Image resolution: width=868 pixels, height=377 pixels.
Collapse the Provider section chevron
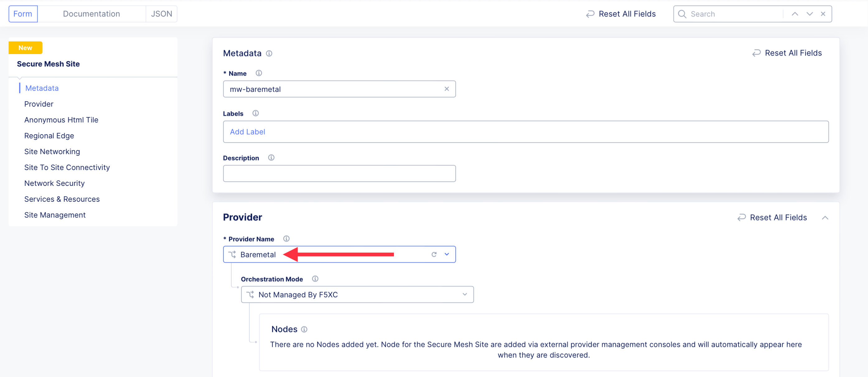tap(825, 218)
